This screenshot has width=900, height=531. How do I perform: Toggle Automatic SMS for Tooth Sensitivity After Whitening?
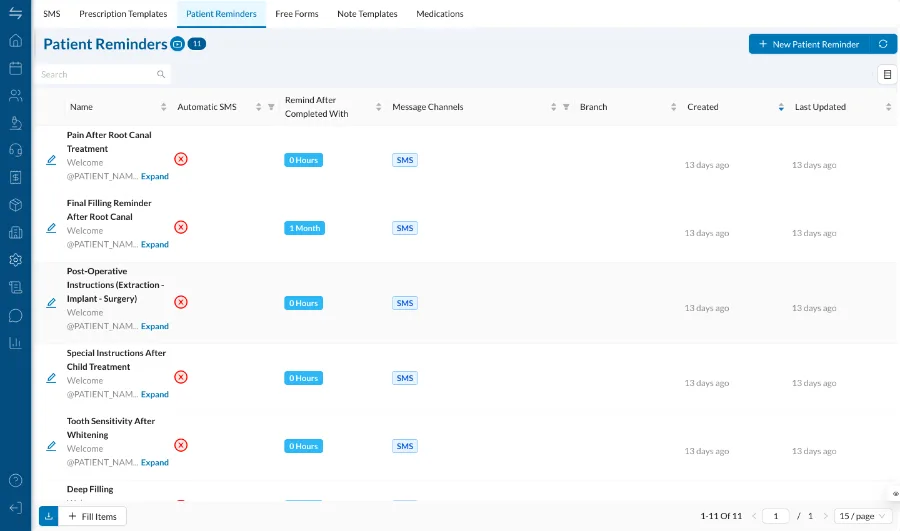(x=181, y=445)
